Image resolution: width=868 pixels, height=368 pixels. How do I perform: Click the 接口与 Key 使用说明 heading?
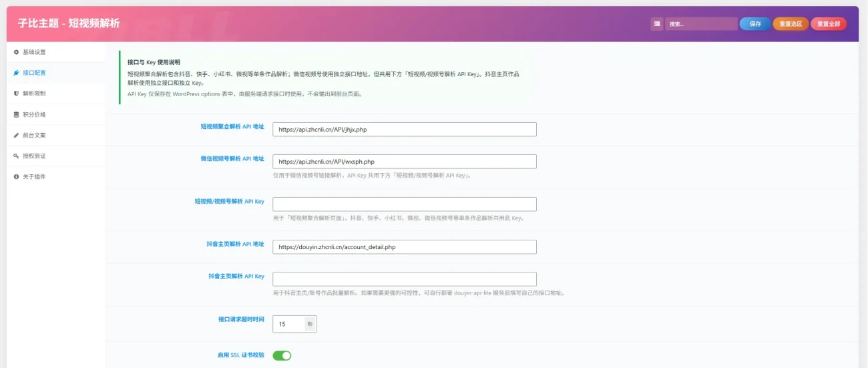tap(154, 61)
